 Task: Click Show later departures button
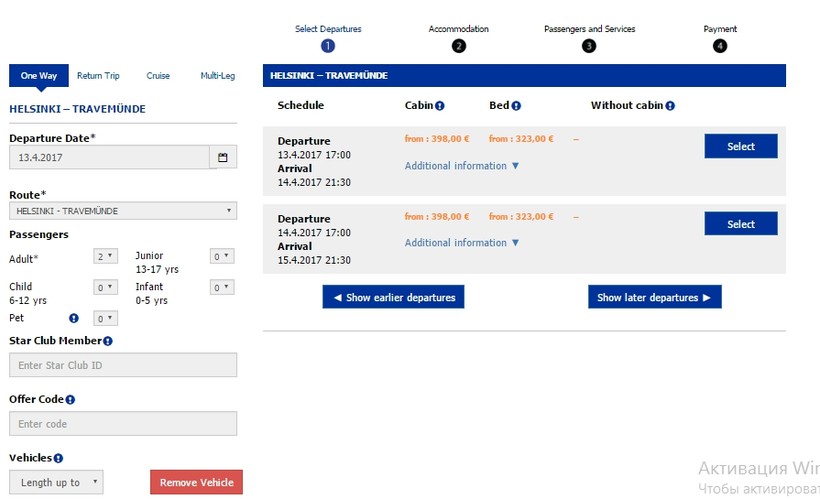(x=654, y=298)
